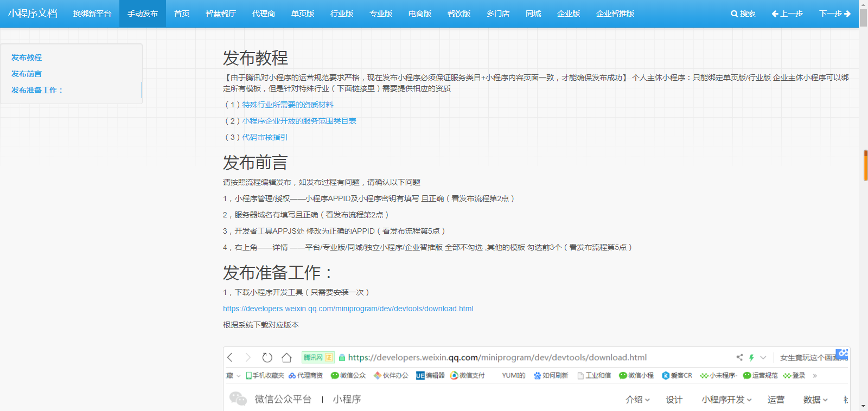Switch to the 电商版 navigation tab
The height and width of the screenshot is (411, 868).
click(420, 14)
